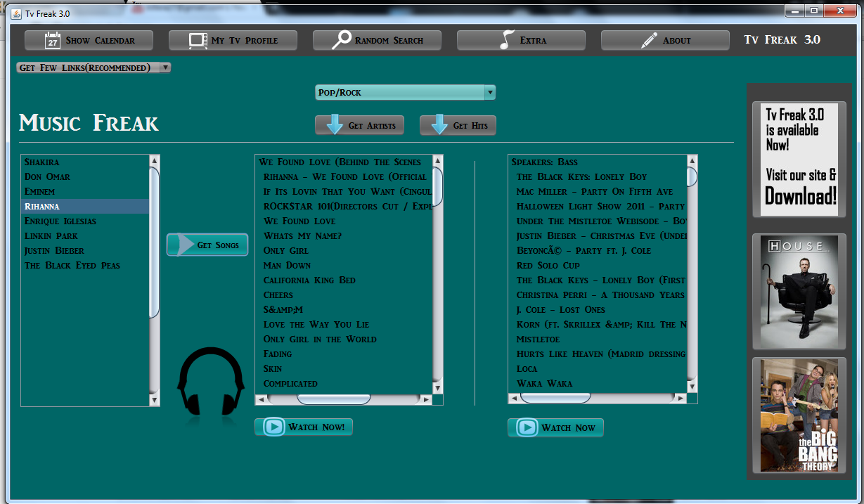Image resolution: width=864 pixels, height=504 pixels.
Task: Click the Get Songs label
Action: [218, 245]
